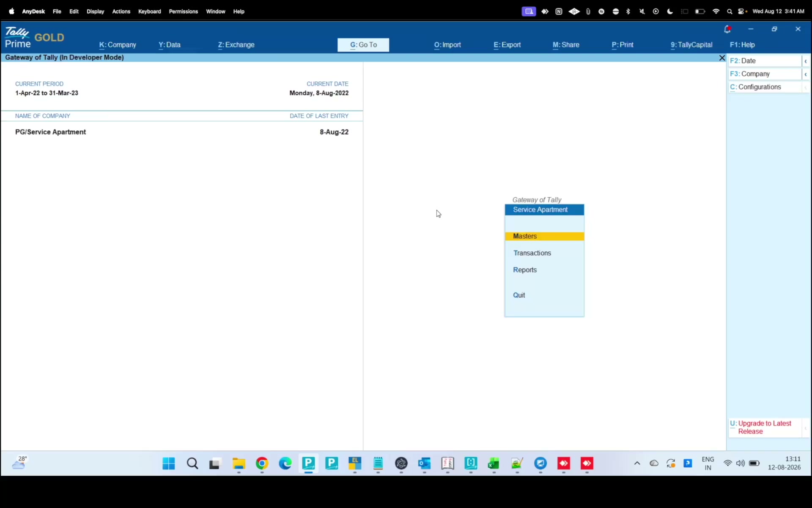
Task: Open the Y: Data menu
Action: 170,45
